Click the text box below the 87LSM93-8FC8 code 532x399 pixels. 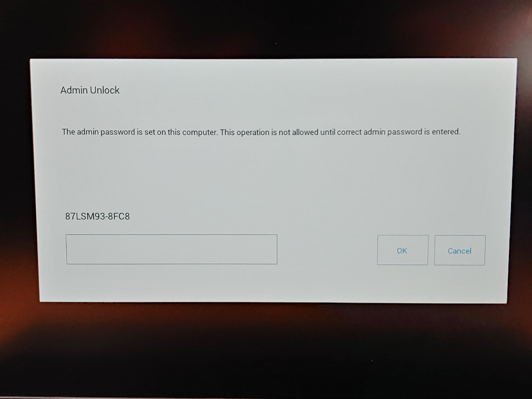(x=171, y=249)
